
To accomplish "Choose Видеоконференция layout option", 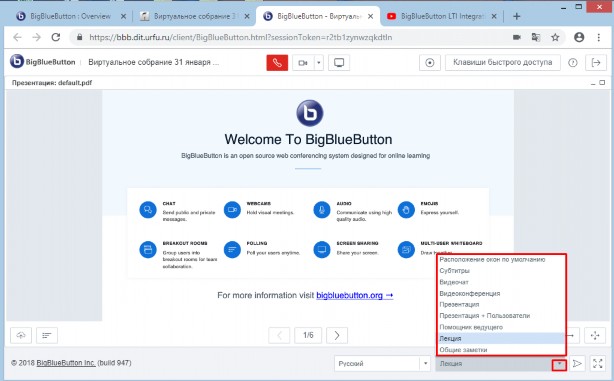I will (x=501, y=293).
